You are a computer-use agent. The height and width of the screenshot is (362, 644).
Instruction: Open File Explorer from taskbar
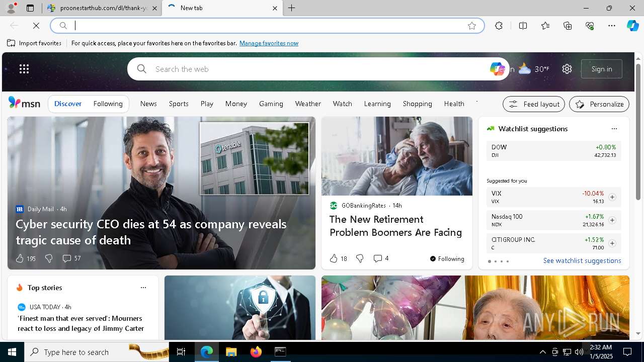(231, 352)
